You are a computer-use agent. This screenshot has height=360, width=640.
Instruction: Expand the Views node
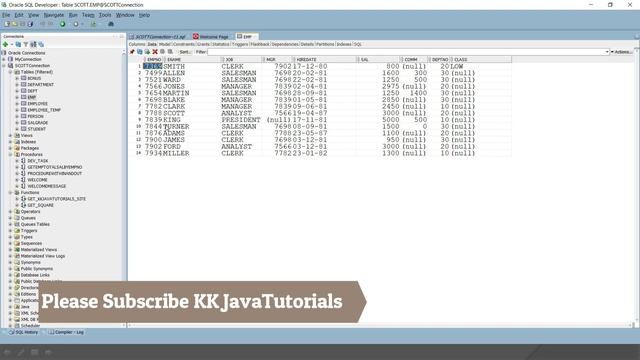click(11, 135)
